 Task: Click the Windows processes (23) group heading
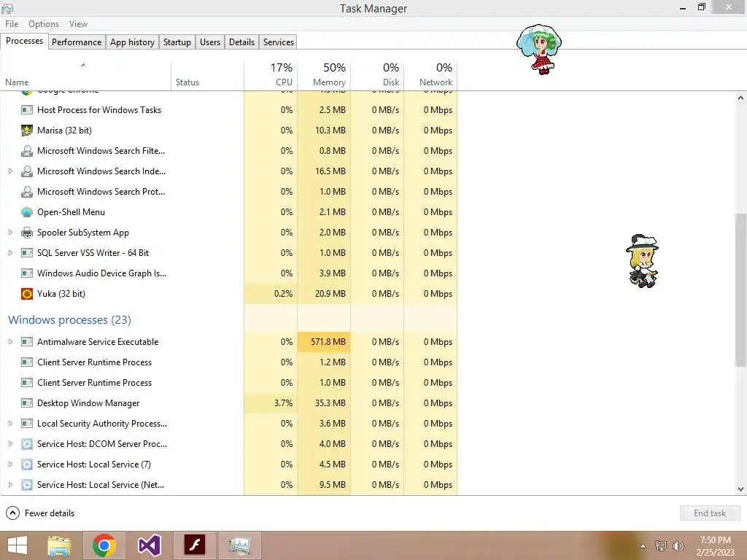click(69, 320)
